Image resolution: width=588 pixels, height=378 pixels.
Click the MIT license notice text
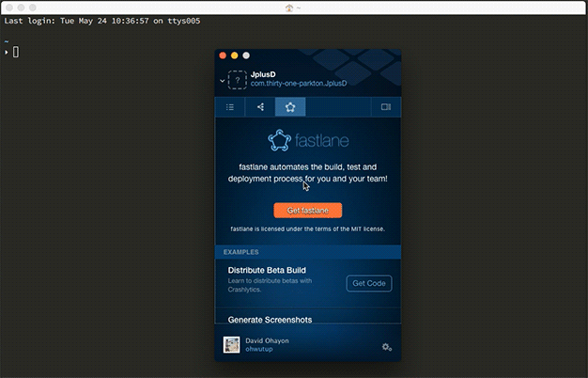pos(307,228)
